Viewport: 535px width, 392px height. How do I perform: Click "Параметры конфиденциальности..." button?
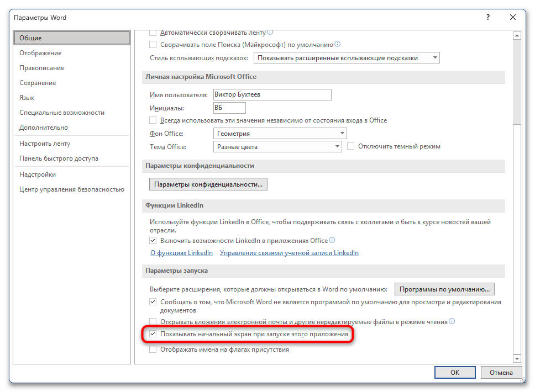click(x=208, y=184)
